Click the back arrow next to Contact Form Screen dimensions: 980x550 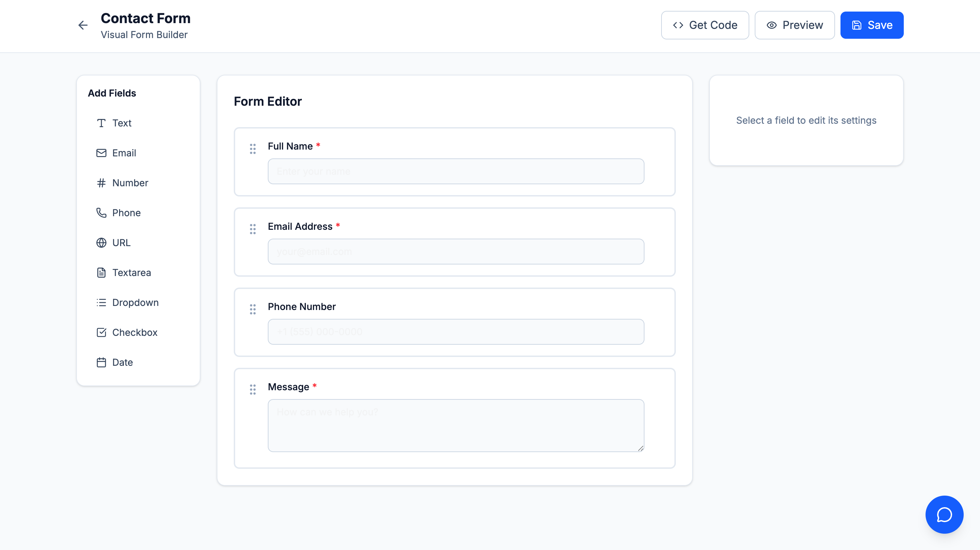coord(83,25)
